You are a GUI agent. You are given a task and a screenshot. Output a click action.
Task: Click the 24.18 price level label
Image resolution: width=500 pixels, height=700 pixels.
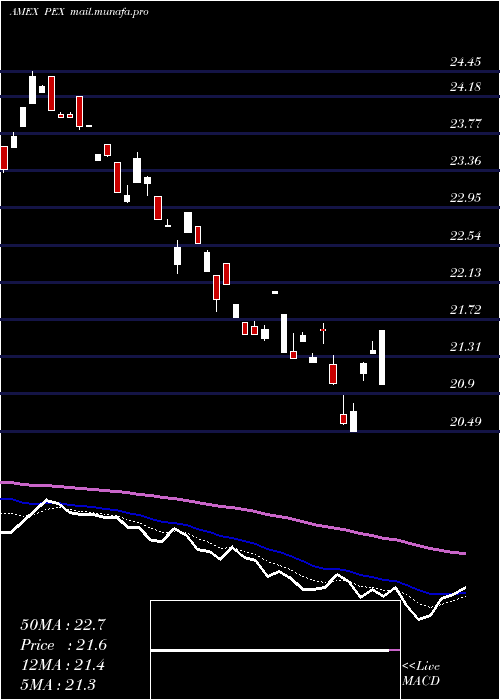(x=465, y=87)
